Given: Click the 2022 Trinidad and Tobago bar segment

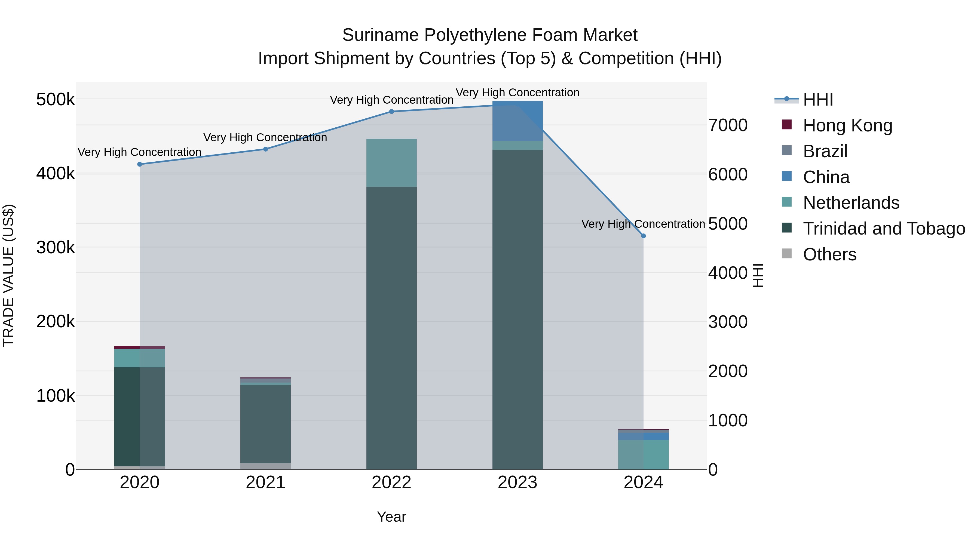Looking at the screenshot, I should pyautogui.click(x=391, y=328).
